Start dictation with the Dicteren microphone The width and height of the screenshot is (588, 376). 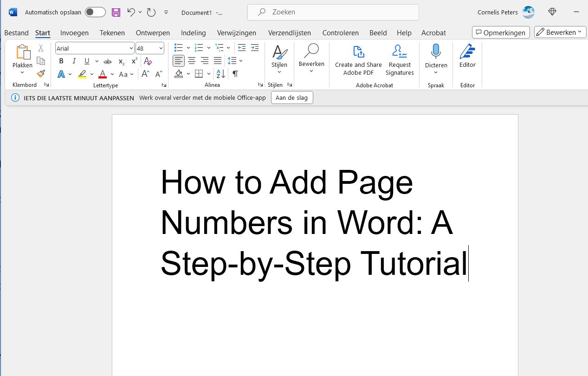point(435,56)
